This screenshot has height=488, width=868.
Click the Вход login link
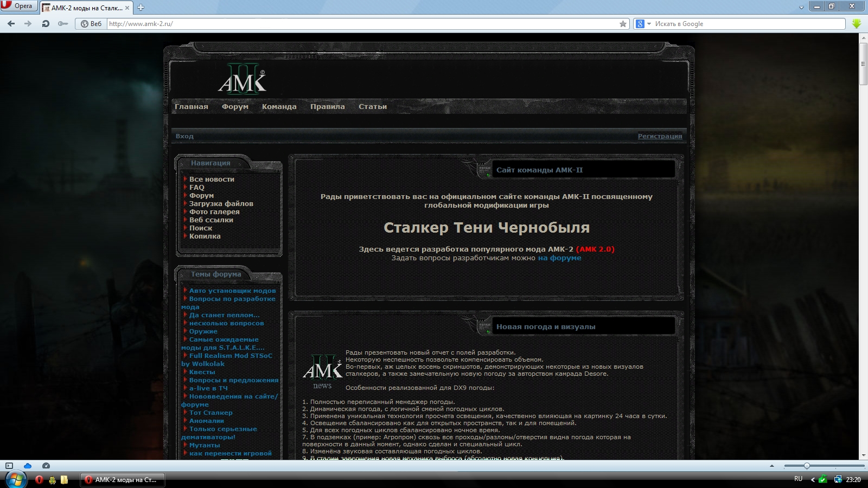pyautogui.click(x=184, y=136)
